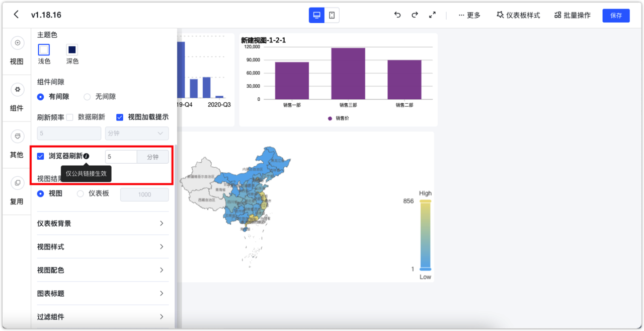Click the 2020-Q3 axis label
Viewport: 644px width, 331px height.
tap(219, 105)
